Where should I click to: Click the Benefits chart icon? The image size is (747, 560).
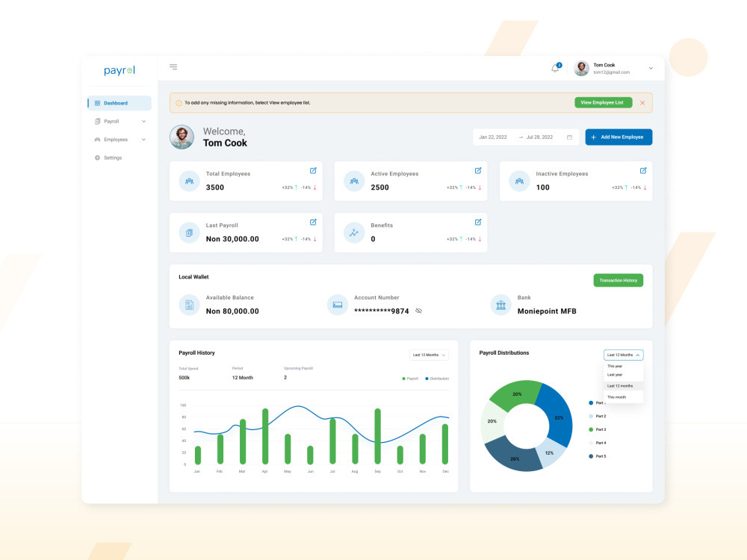pos(354,233)
